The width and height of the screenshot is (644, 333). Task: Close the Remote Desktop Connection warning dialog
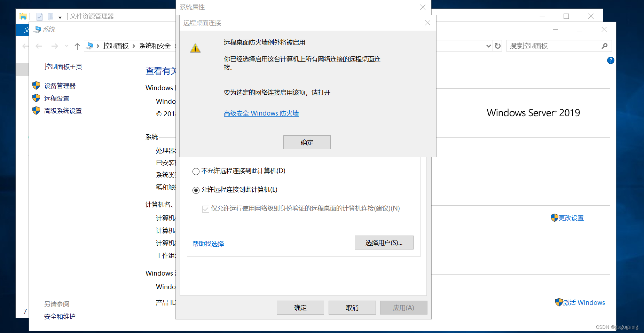point(427,23)
